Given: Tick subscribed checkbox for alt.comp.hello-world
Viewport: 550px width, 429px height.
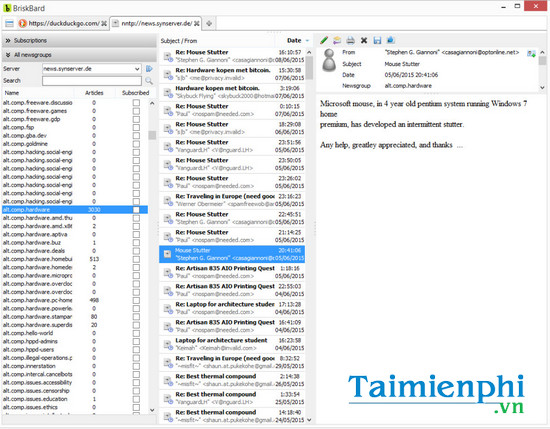Looking at the screenshot, I should [x=136, y=333].
